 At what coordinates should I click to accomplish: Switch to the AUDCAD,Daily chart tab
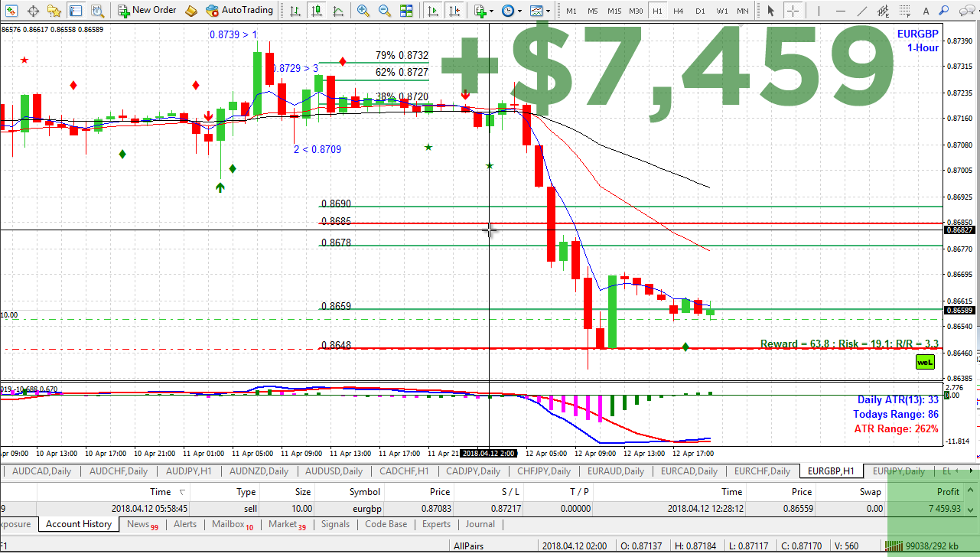42,471
